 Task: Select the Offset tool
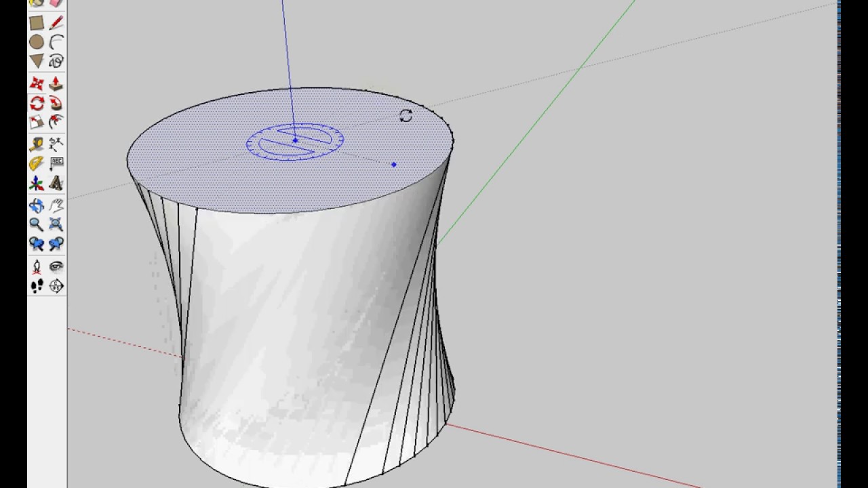pyautogui.click(x=56, y=122)
